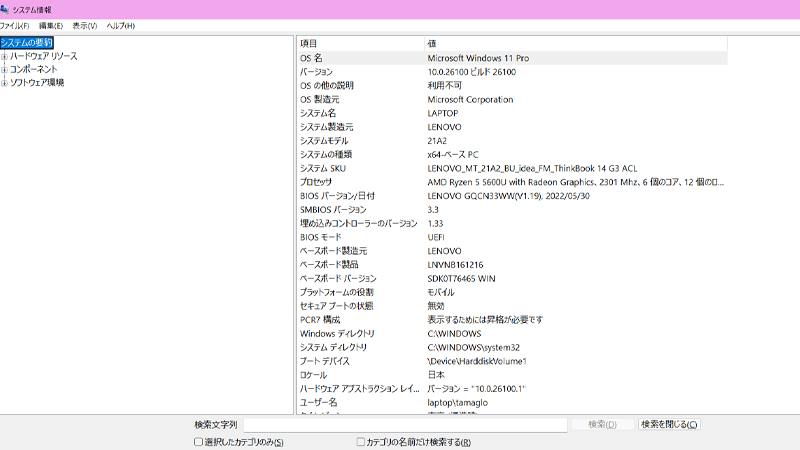Open the 編集(E) menu

point(51,26)
